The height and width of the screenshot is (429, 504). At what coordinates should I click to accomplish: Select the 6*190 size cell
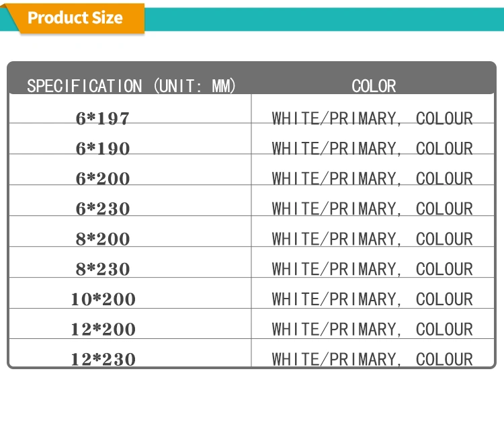[x=103, y=149]
